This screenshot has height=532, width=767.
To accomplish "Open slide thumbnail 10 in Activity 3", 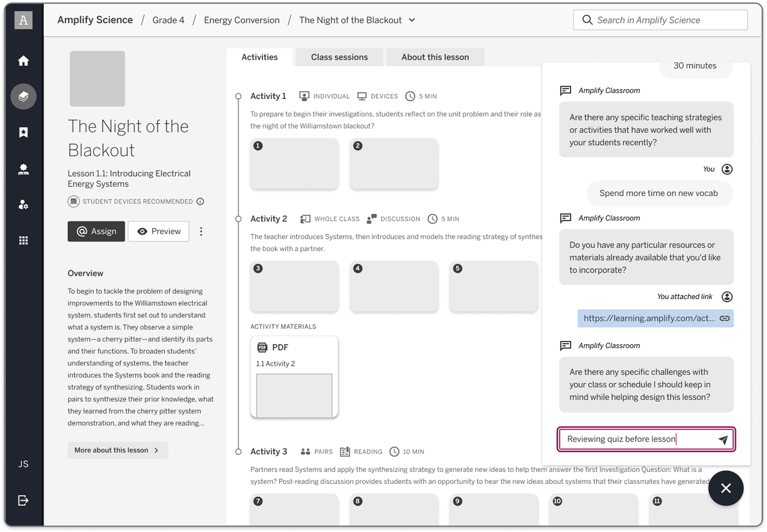I will 594,510.
